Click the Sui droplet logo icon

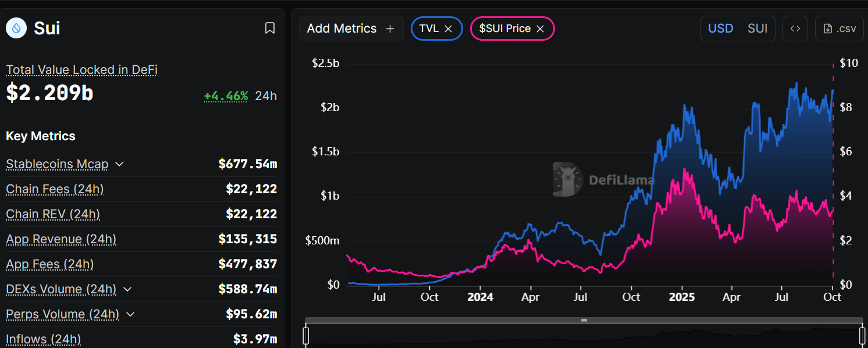point(16,27)
